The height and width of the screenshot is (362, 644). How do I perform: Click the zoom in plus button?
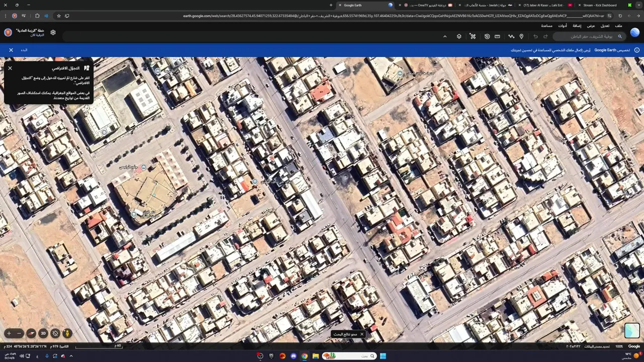[x=9, y=333]
